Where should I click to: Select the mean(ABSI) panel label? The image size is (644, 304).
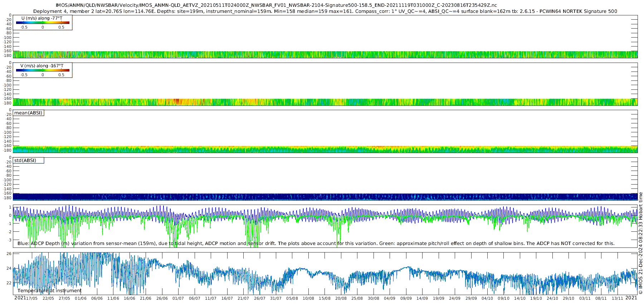(x=28, y=113)
